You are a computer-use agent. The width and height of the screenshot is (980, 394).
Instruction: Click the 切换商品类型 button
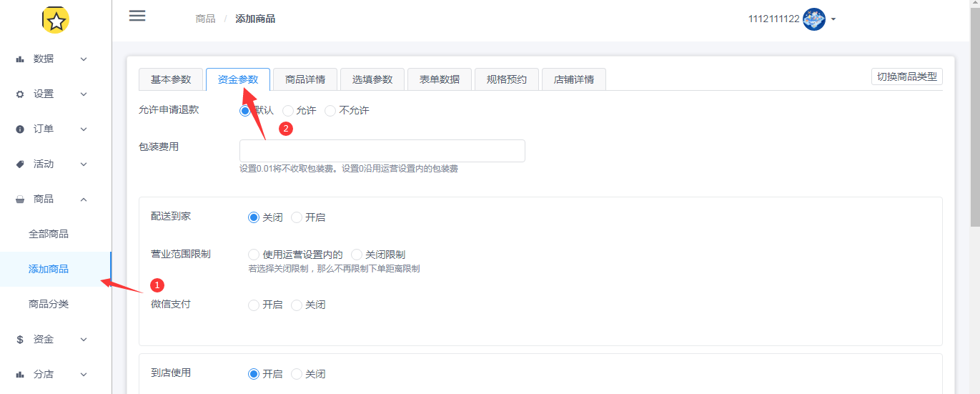coord(907,77)
